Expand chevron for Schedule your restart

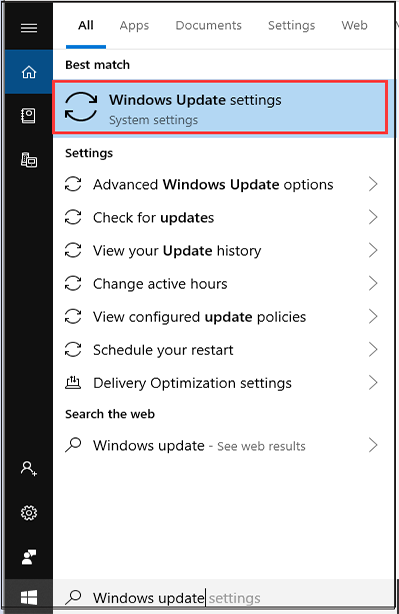tap(373, 349)
